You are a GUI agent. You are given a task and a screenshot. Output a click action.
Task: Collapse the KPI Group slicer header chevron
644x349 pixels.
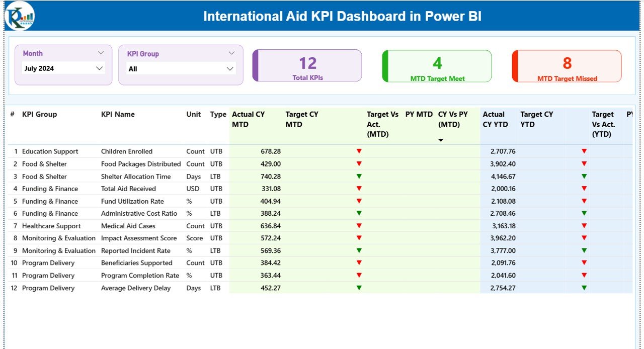(x=231, y=53)
